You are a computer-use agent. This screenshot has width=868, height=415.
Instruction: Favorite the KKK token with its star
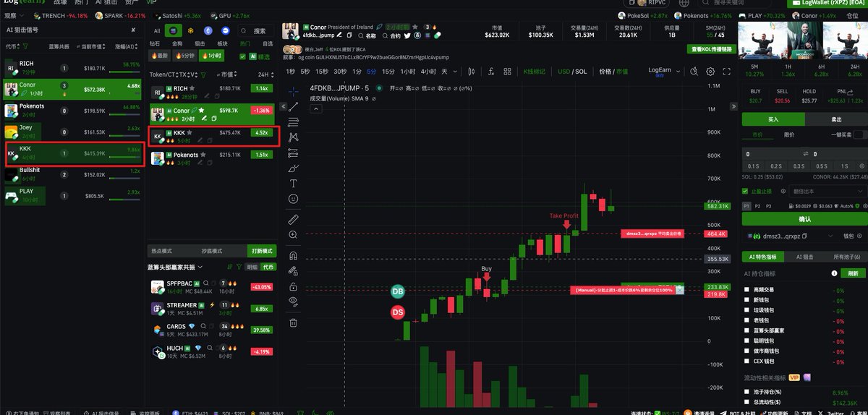190,133
